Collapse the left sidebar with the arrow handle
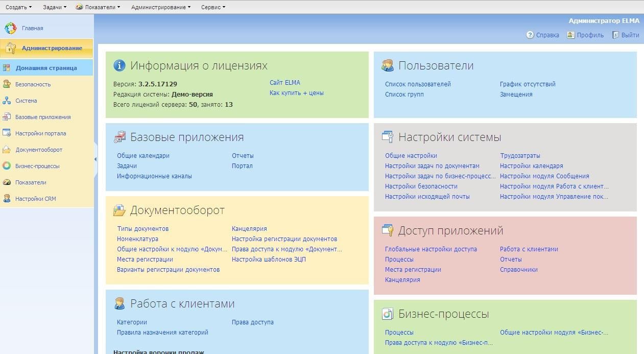 coord(96,159)
